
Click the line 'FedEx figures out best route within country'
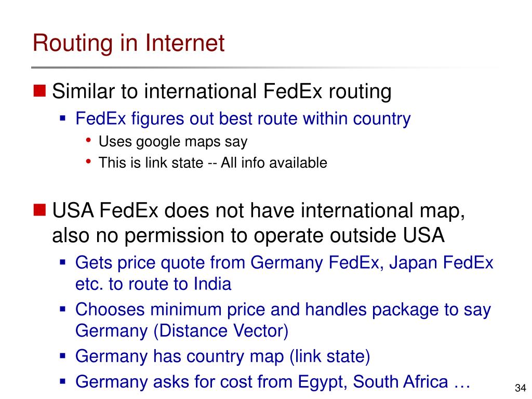(x=243, y=119)
